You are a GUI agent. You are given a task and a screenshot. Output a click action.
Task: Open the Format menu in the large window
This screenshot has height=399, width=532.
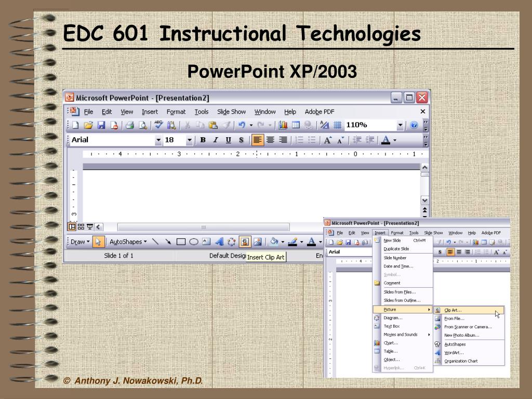pyautogui.click(x=176, y=112)
